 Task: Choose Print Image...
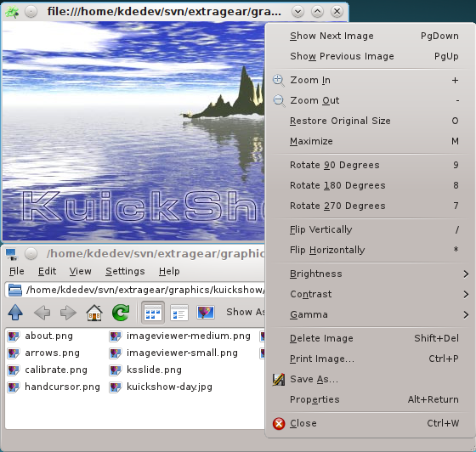pos(371,359)
